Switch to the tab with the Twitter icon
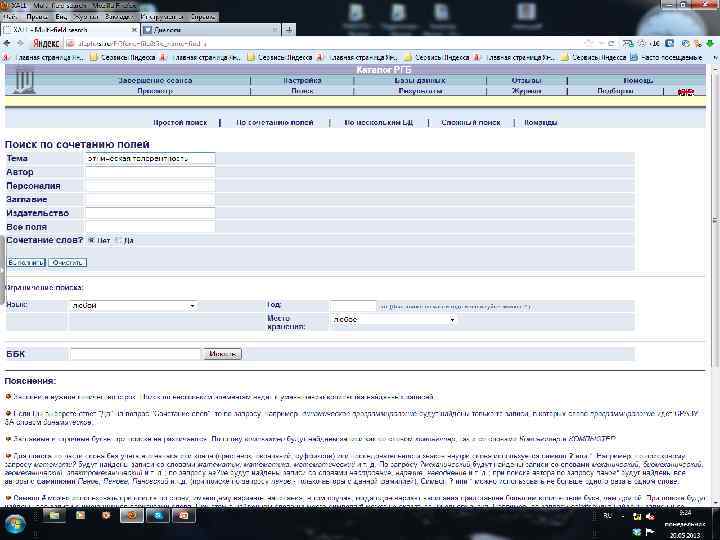 209,30
